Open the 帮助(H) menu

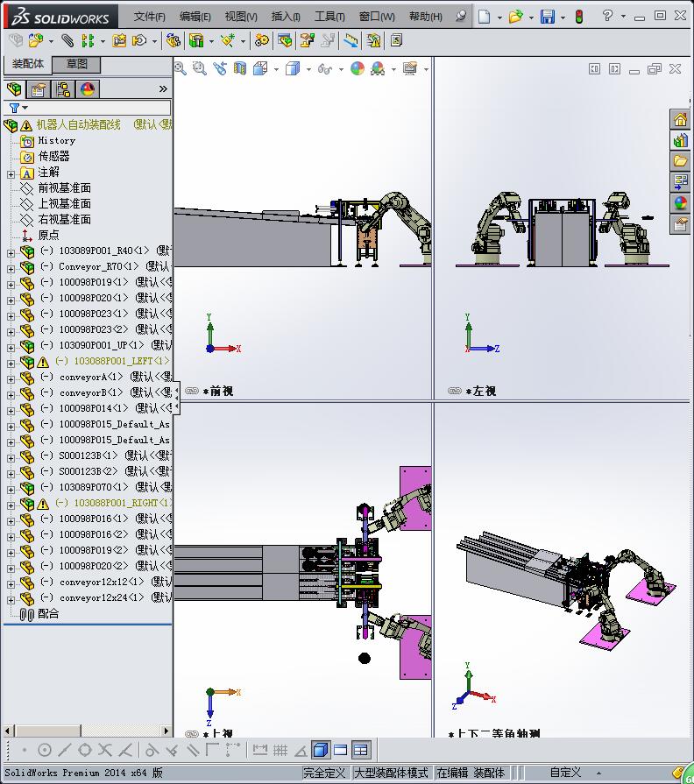point(426,17)
